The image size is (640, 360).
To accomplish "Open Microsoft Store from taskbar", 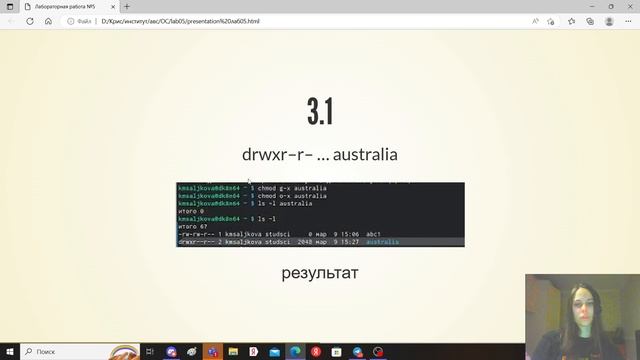I will tap(336, 351).
